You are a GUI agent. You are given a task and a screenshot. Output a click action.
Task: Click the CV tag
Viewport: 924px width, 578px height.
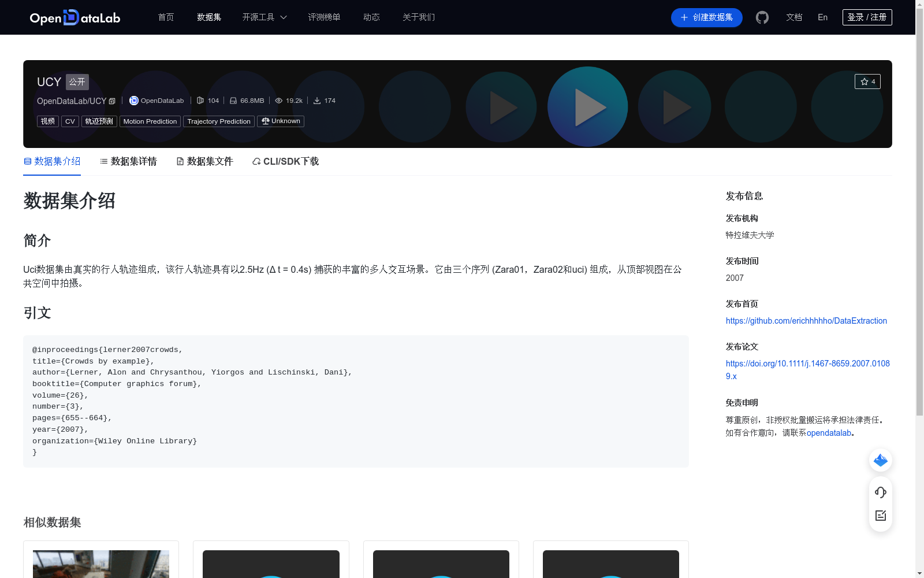70,121
